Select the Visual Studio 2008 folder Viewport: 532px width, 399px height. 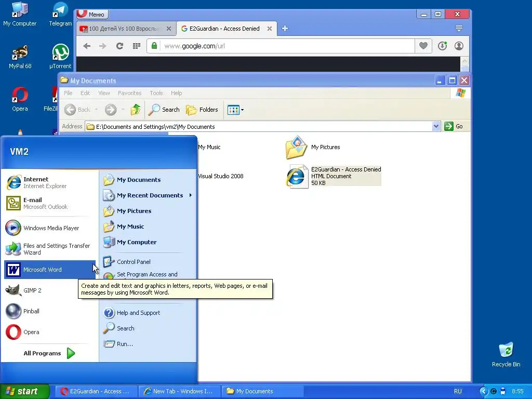click(x=220, y=176)
